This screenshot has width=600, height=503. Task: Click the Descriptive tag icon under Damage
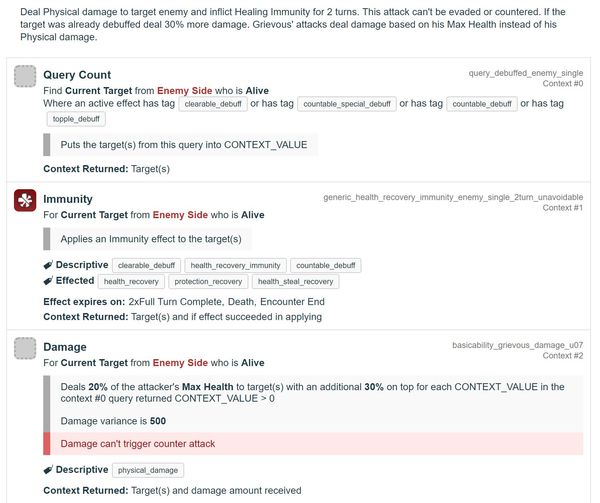pos(48,470)
